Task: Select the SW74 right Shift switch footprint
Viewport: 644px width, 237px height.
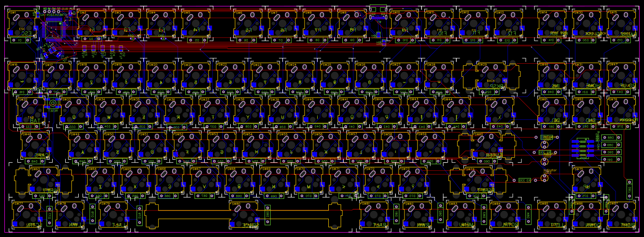Action: point(478,180)
